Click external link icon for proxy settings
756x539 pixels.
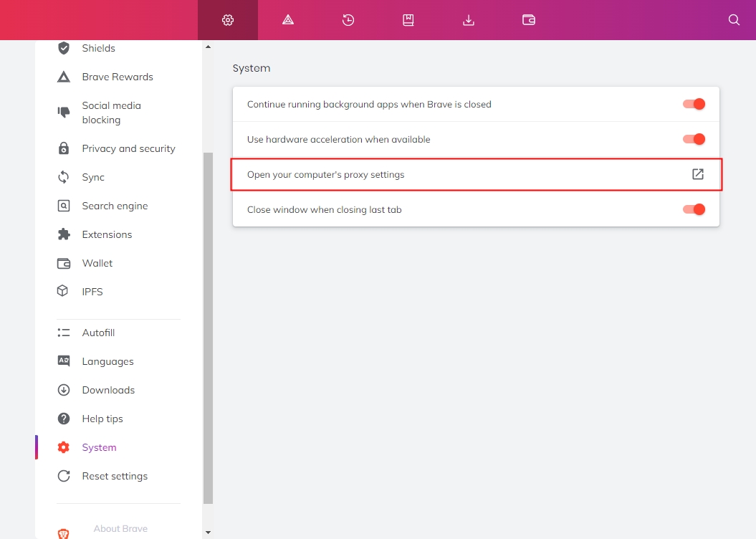click(x=697, y=174)
